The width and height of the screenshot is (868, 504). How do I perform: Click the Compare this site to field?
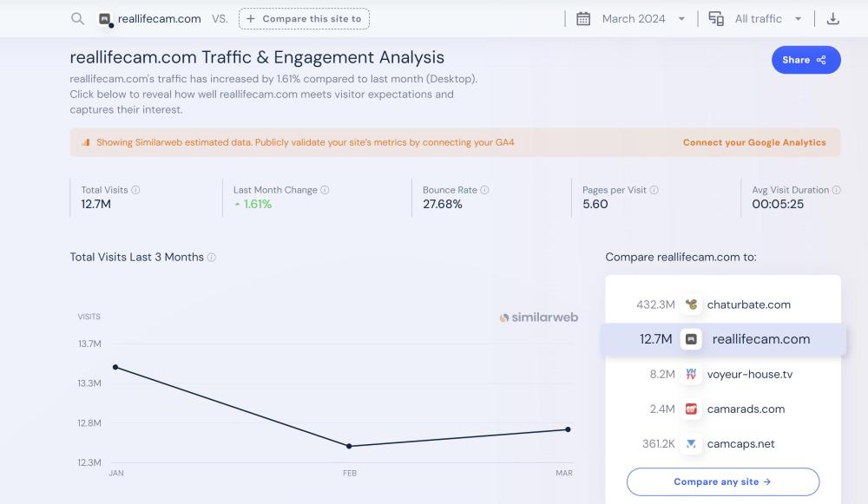pyautogui.click(x=304, y=19)
